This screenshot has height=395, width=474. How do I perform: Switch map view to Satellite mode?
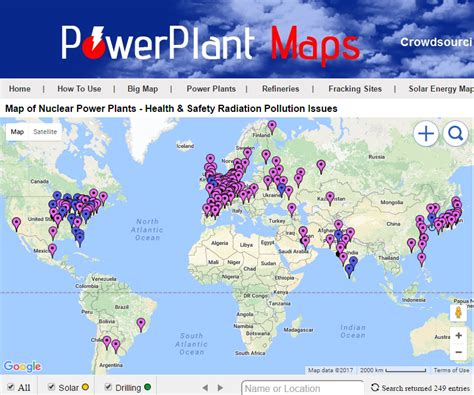coord(45,132)
